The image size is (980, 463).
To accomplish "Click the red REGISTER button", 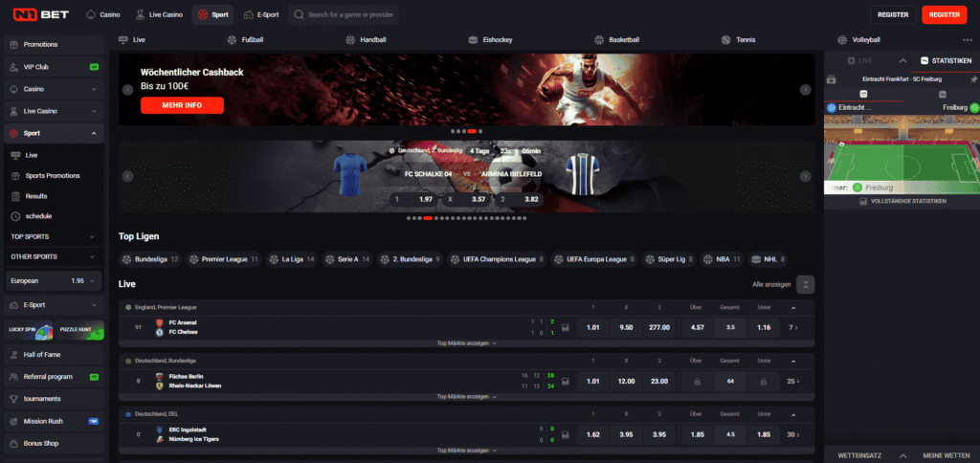I will 944,14.
